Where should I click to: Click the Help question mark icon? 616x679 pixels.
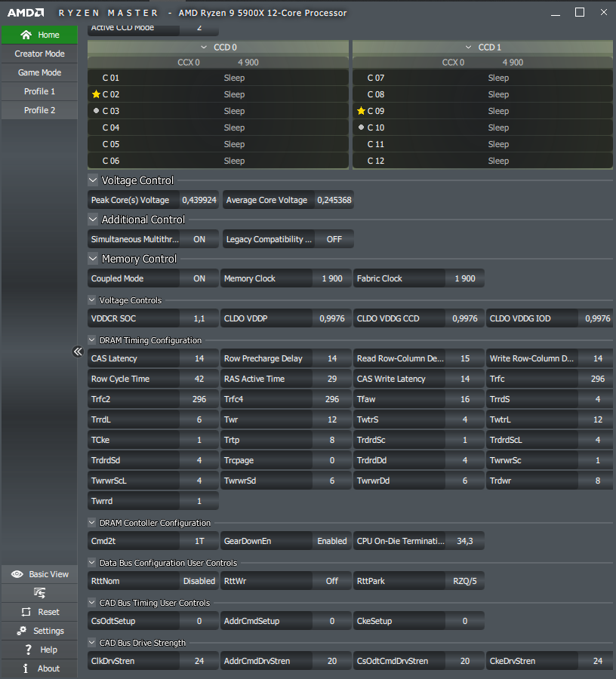(28, 650)
